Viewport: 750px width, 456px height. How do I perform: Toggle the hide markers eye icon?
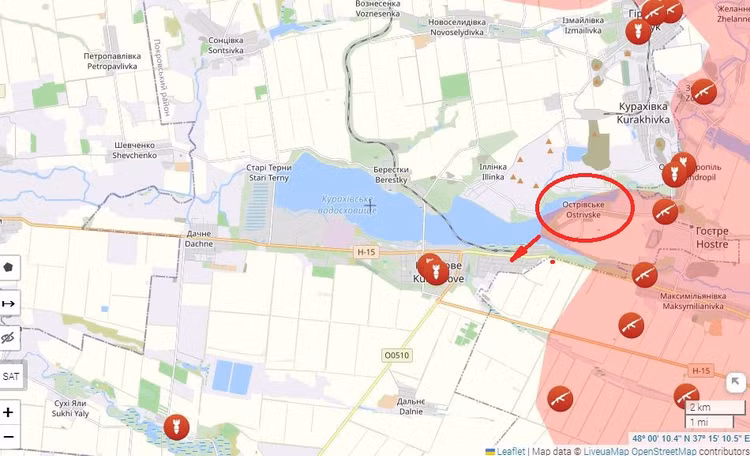[x=9, y=338]
